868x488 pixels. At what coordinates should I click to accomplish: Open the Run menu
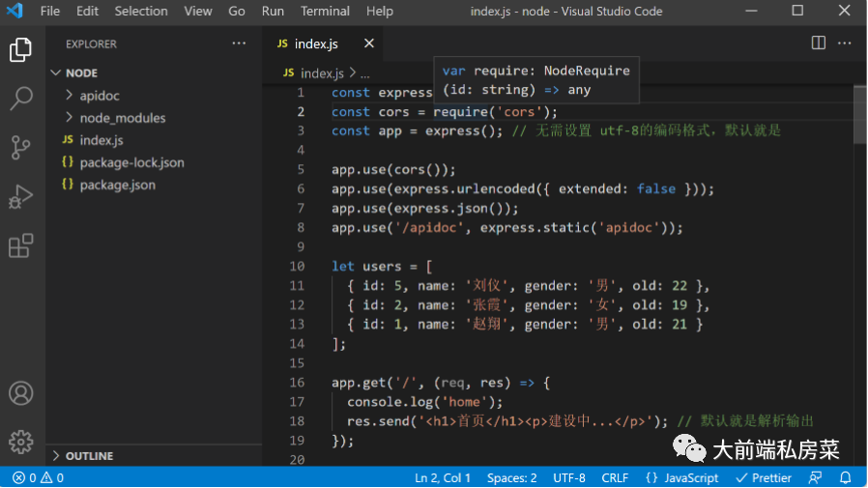coord(273,11)
